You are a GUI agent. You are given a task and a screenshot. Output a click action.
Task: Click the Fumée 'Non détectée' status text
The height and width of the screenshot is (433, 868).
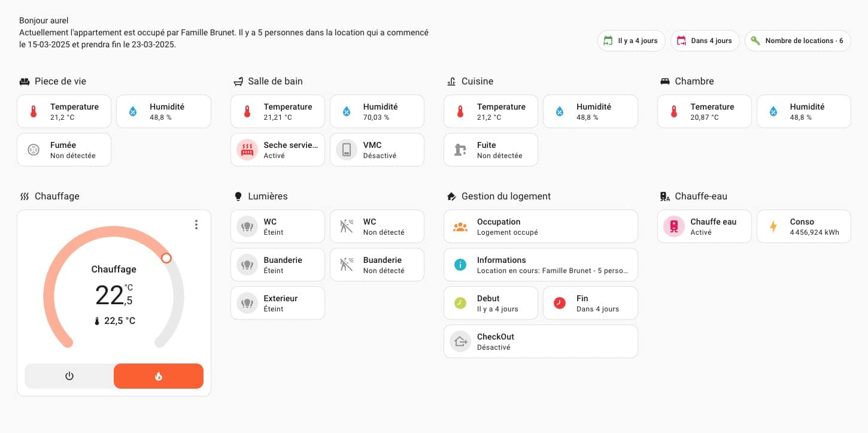coord(72,156)
